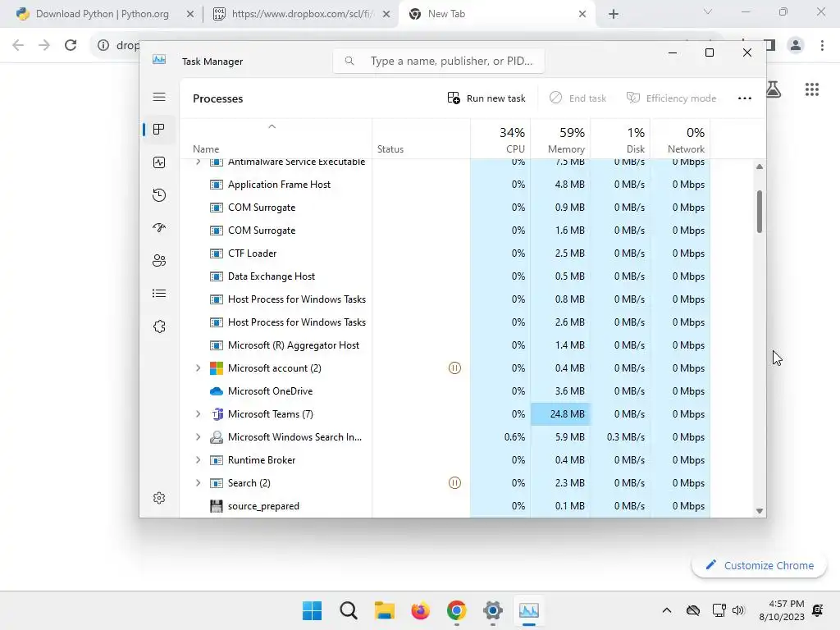This screenshot has width=840, height=630.
Task: Open the clock and date in system tray
Action: [782, 610]
